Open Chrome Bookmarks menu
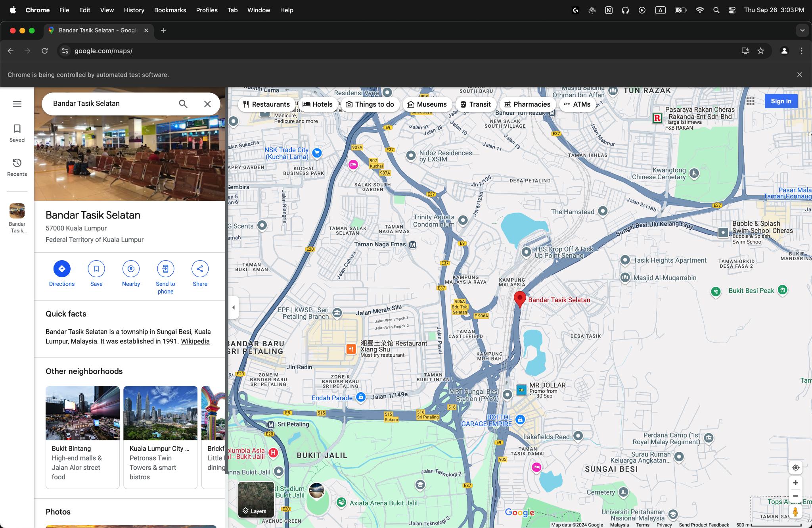 click(x=170, y=10)
